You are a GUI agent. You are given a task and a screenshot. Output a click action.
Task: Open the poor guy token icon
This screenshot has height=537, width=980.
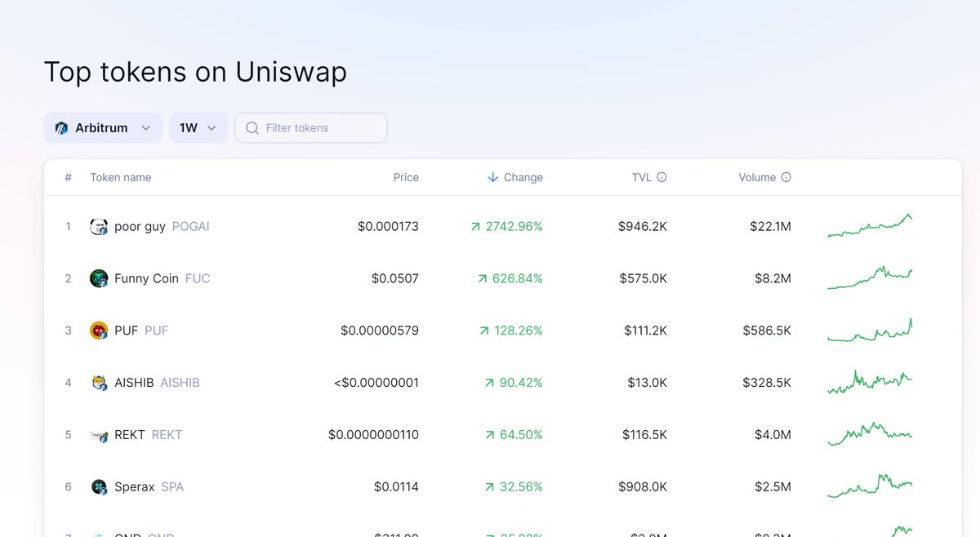(x=99, y=227)
